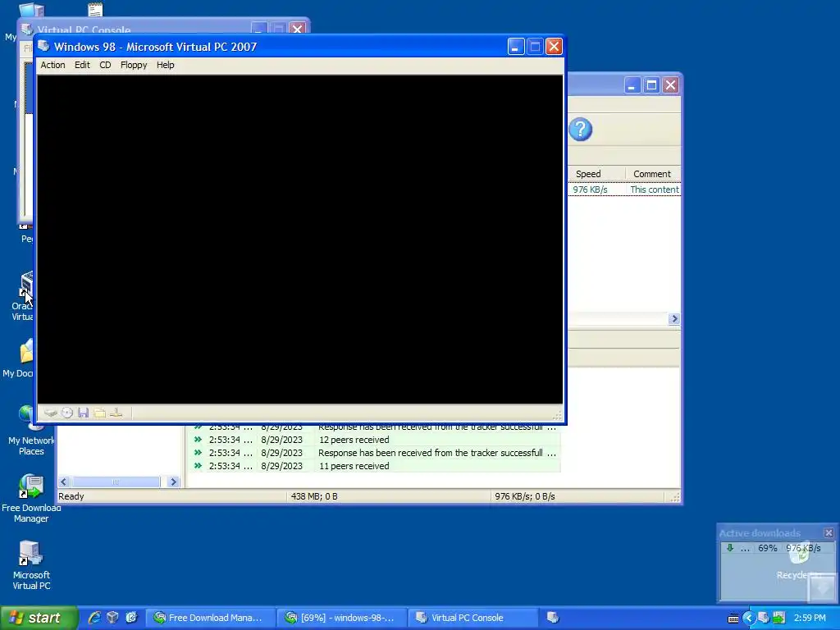The image size is (840, 630).
Task: Click the Comment column header
Action: (x=652, y=174)
